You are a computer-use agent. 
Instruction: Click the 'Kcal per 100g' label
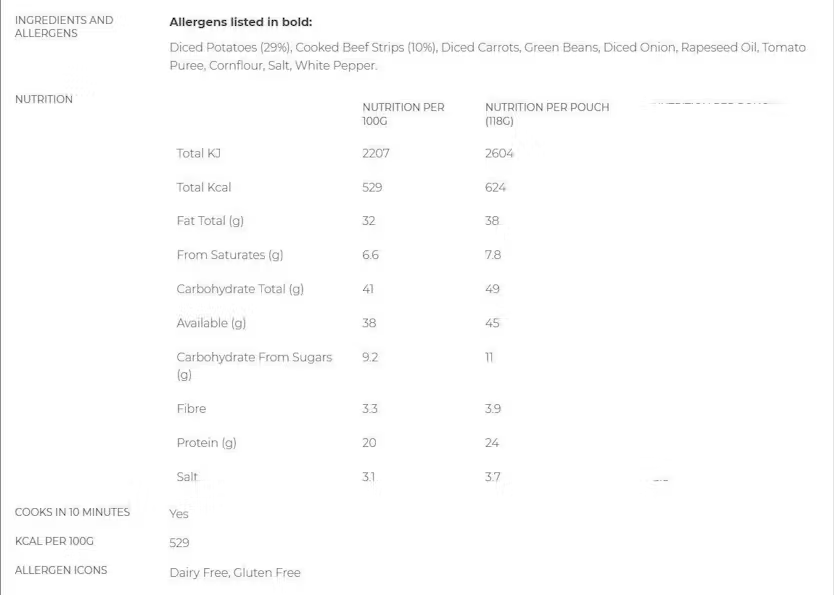coord(54,541)
